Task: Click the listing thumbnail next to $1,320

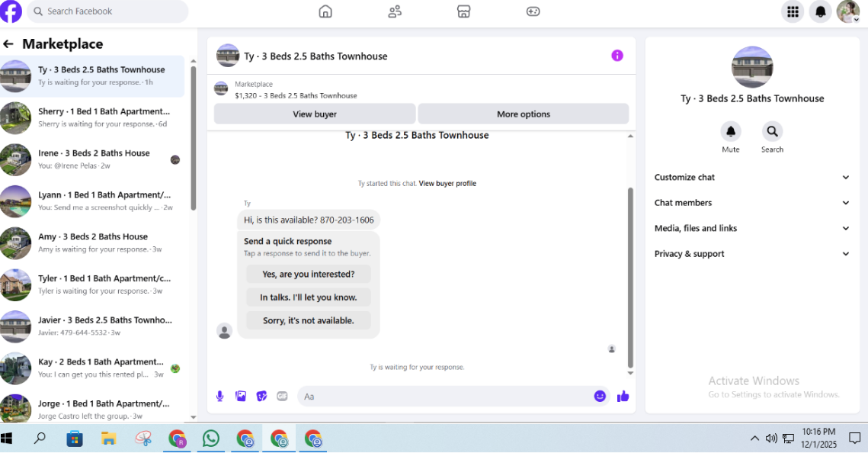Action: 221,88
